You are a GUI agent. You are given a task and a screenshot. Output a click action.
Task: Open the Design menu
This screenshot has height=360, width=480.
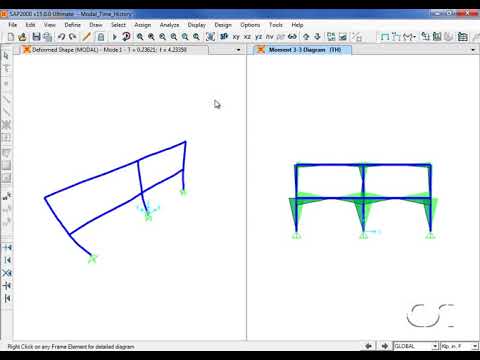pyautogui.click(x=223, y=25)
